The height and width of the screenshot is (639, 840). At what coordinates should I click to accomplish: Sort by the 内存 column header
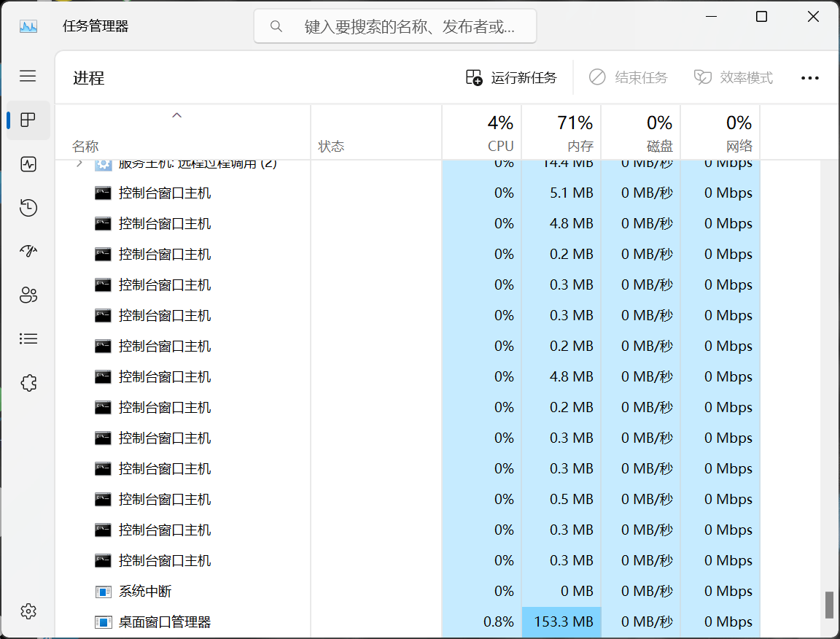pos(561,133)
